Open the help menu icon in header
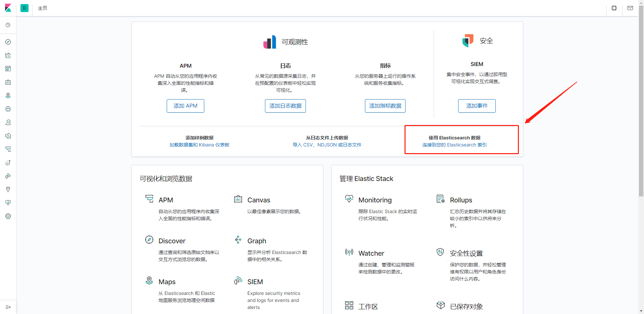Image resolution: width=644 pixels, height=314 pixels. pos(614,8)
